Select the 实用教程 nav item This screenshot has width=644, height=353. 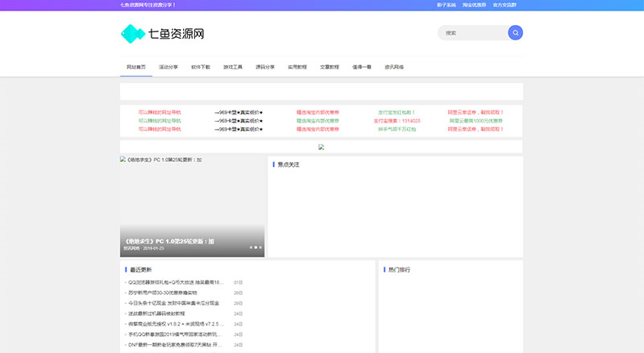[297, 67]
